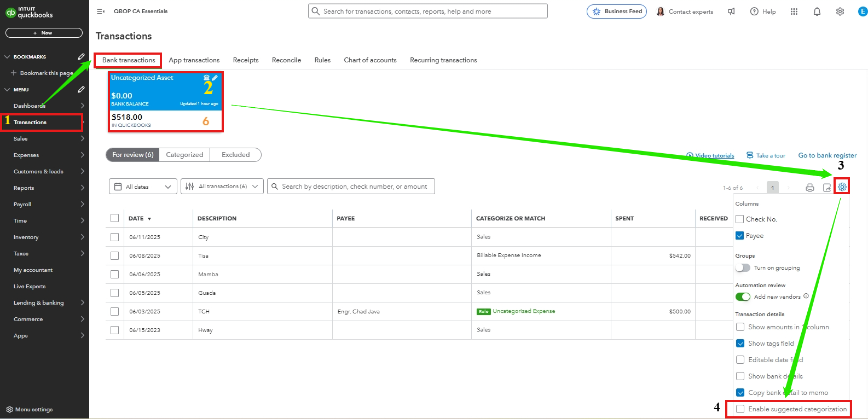Image resolution: width=868 pixels, height=419 pixels.
Task: Click the global search field
Action: coord(428,11)
